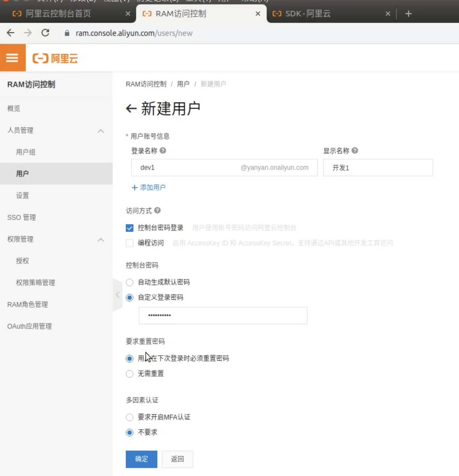Click help icon next to 访问方式
The height and width of the screenshot is (476, 459).
click(157, 210)
